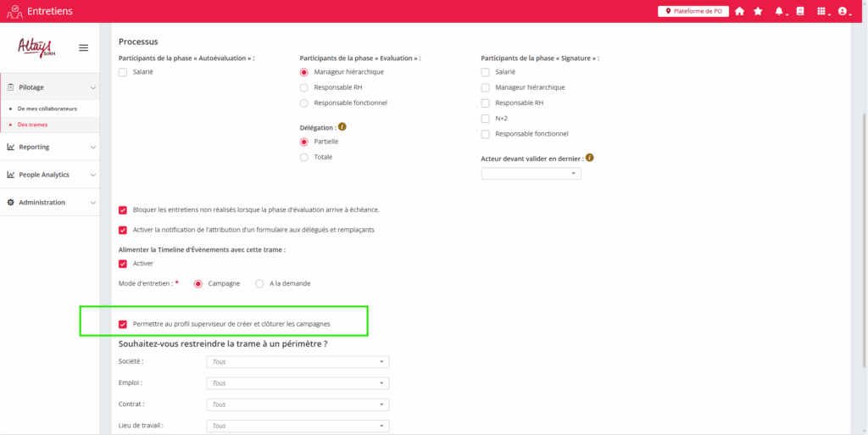Image resolution: width=868 pixels, height=435 pixels.
Task: Toggle the hamburger sidebar menu
Action: (83, 47)
